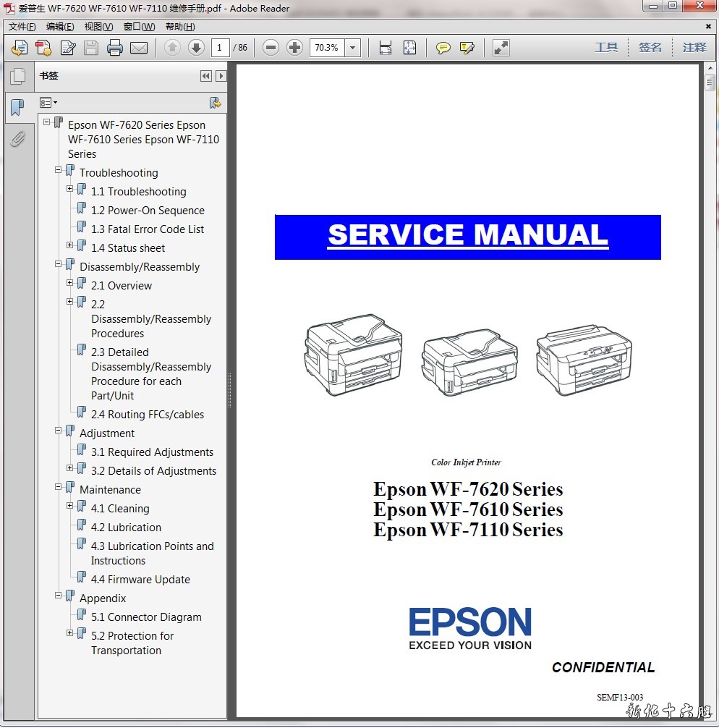Viewport: 719px width, 728px height.
Task: Add a sticky note comment
Action: pos(443,48)
